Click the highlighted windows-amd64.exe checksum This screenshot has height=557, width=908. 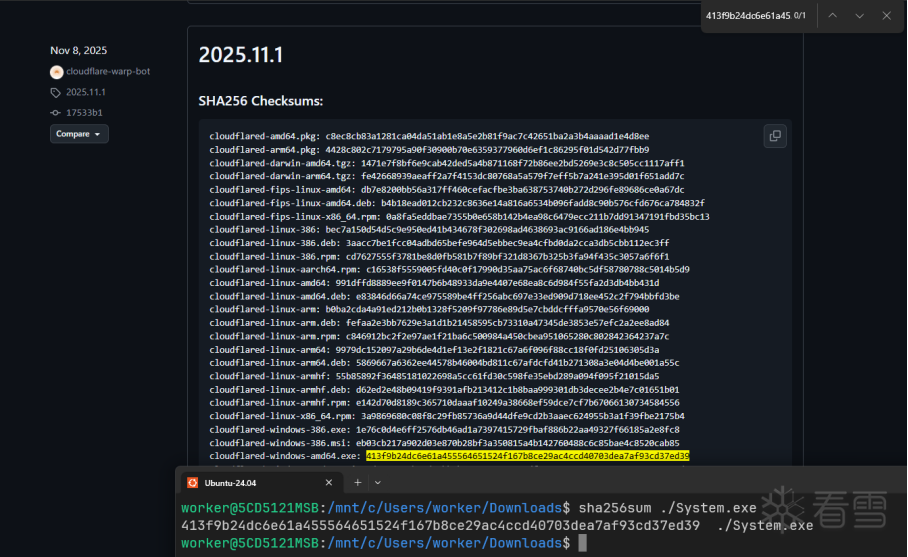click(528, 456)
